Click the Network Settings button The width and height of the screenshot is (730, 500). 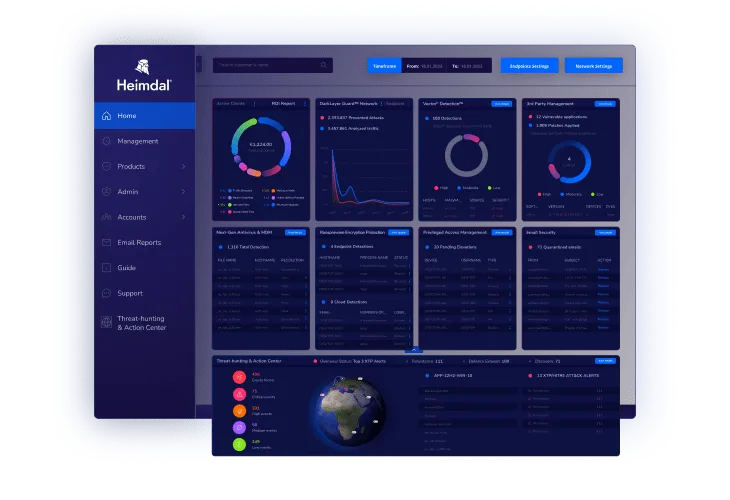[594, 66]
